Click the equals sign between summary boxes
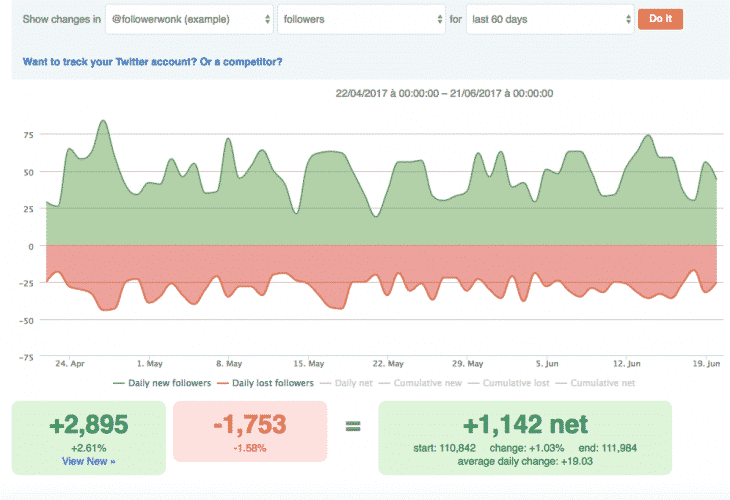 point(352,427)
